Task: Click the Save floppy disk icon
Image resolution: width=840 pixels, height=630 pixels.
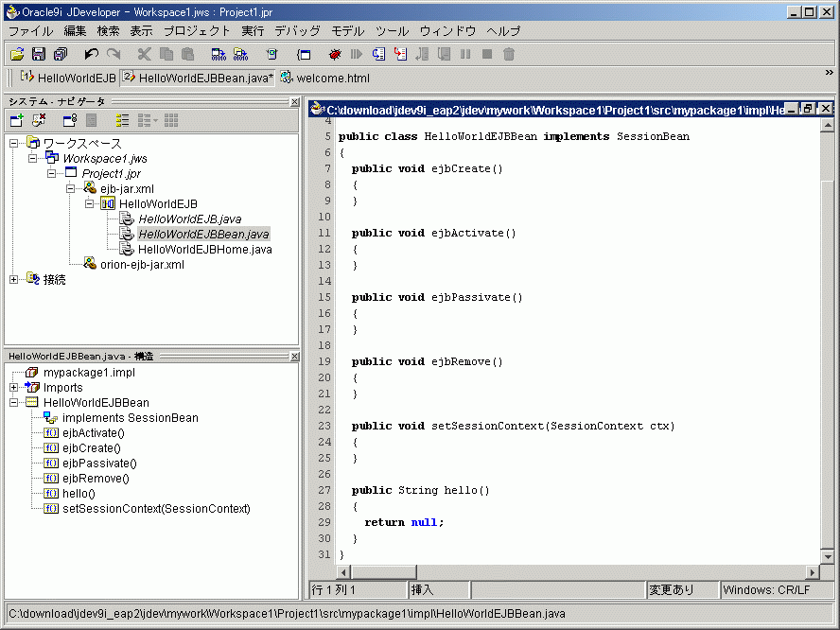Action: (39, 54)
